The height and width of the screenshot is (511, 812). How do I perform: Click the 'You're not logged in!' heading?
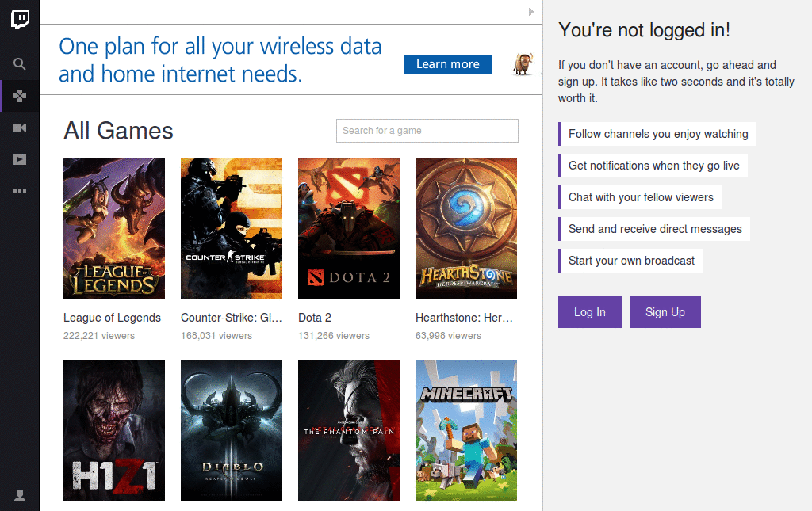[644, 30]
